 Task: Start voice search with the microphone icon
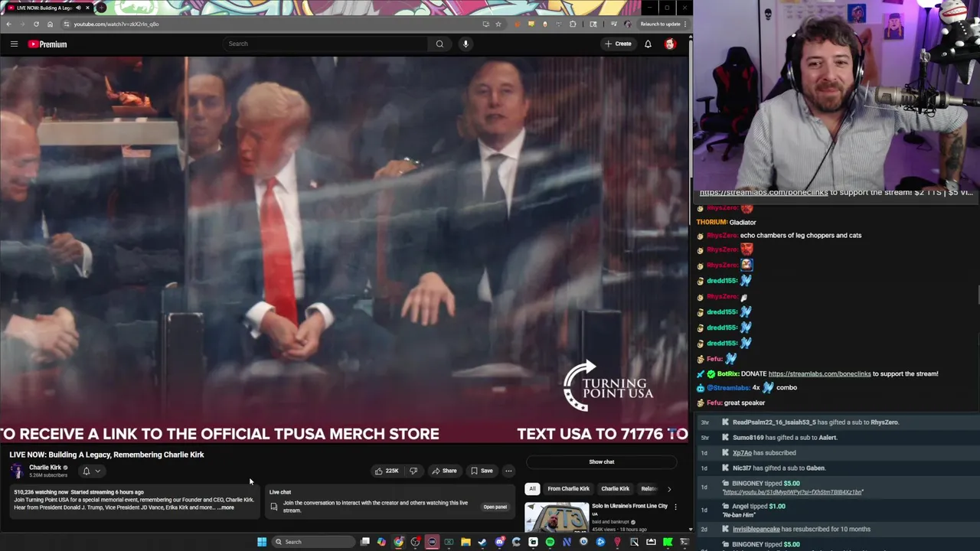pyautogui.click(x=465, y=44)
